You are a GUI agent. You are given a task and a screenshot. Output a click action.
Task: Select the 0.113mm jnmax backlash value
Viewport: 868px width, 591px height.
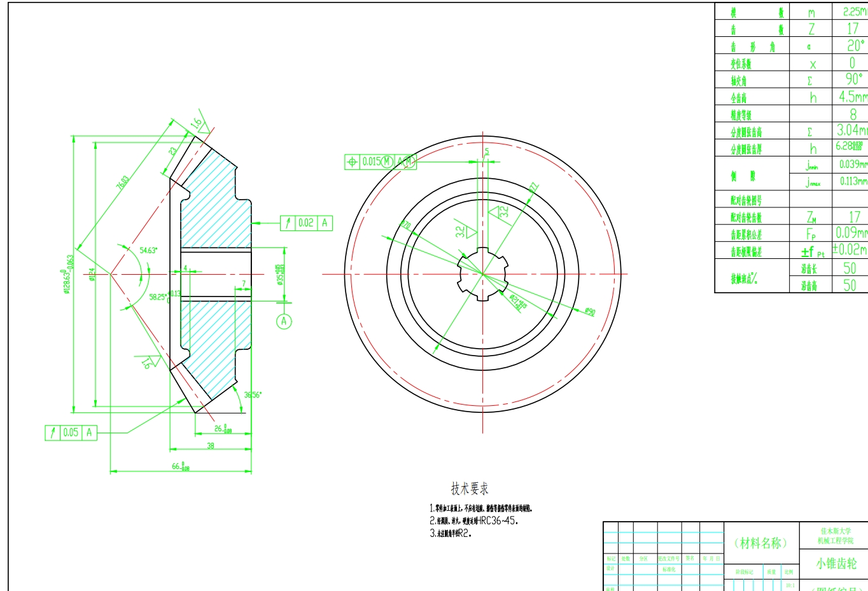pos(853,181)
